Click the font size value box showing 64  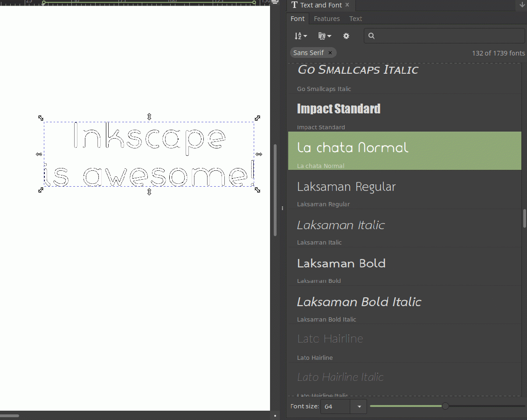pos(336,406)
